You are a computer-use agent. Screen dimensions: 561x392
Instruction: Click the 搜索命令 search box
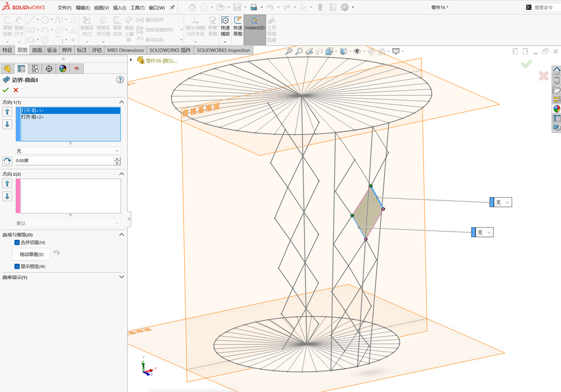543,7
